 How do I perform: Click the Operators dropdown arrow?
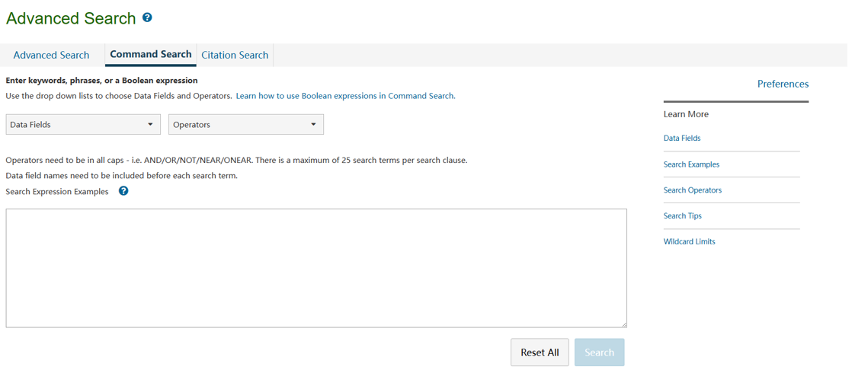point(313,124)
